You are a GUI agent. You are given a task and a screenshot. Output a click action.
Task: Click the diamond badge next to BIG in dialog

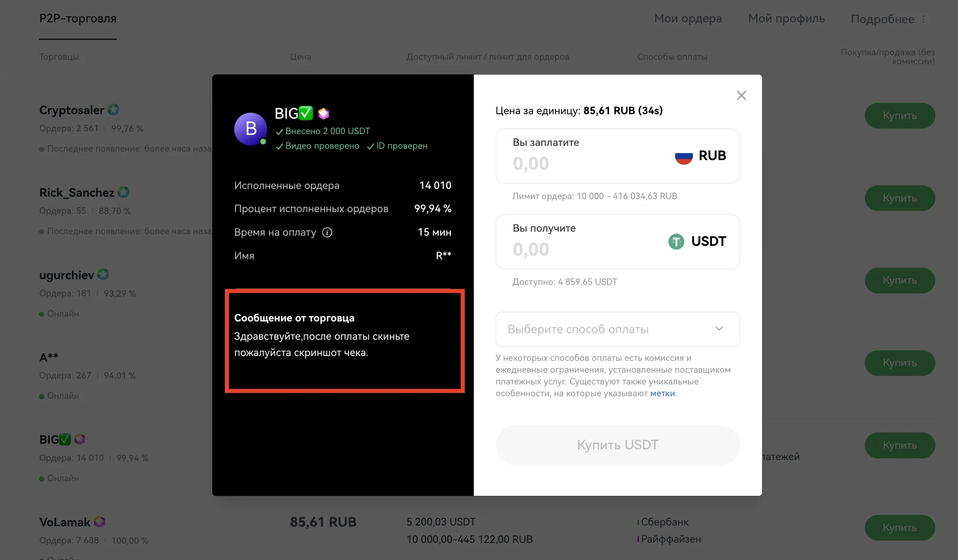pos(324,113)
